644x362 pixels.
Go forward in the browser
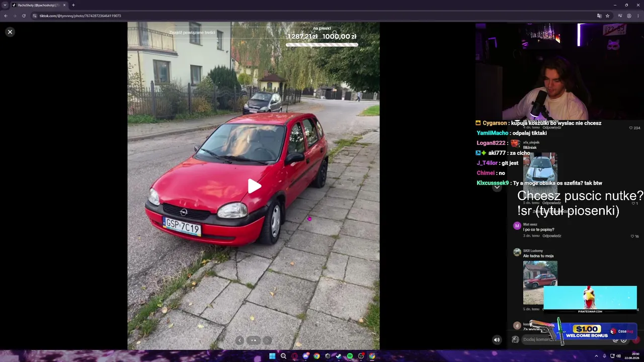pos(15,16)
